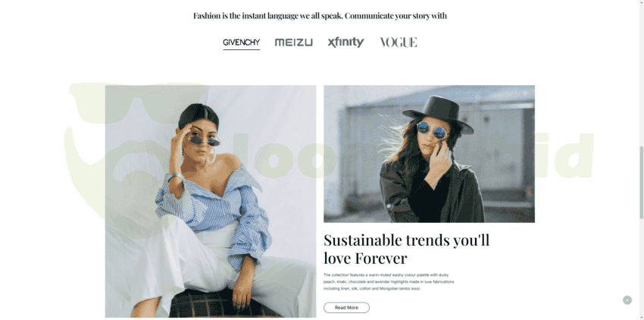This screenshot has height=320, width=644.
Task: Click the underline beneath GIVENCHY logo
Action: pos(242,49)
